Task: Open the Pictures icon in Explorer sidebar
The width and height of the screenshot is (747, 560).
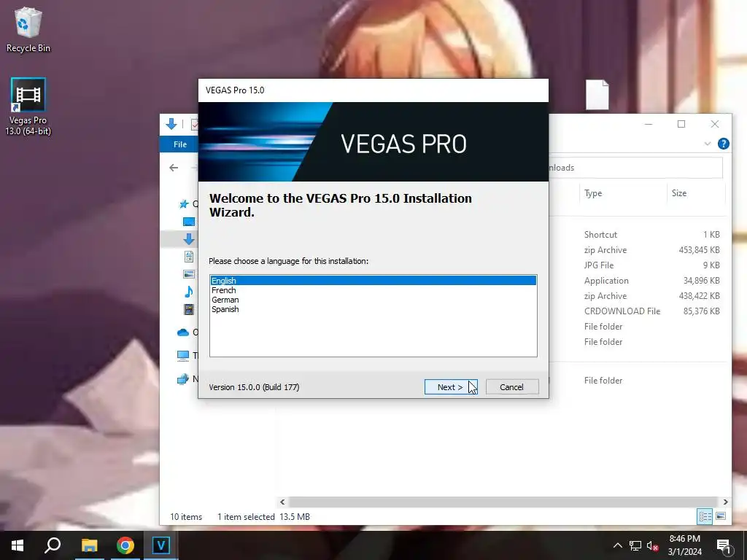Action: click(x=189, y=274)
